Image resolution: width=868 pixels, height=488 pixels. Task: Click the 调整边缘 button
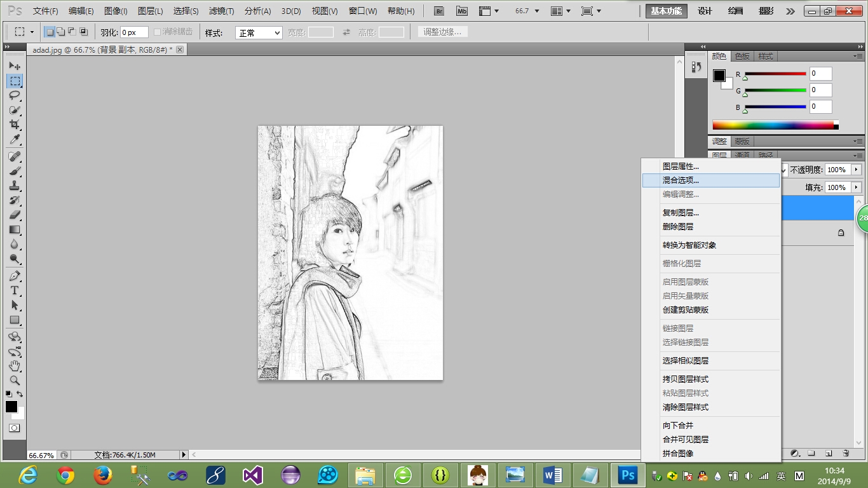tap(442, 32)
